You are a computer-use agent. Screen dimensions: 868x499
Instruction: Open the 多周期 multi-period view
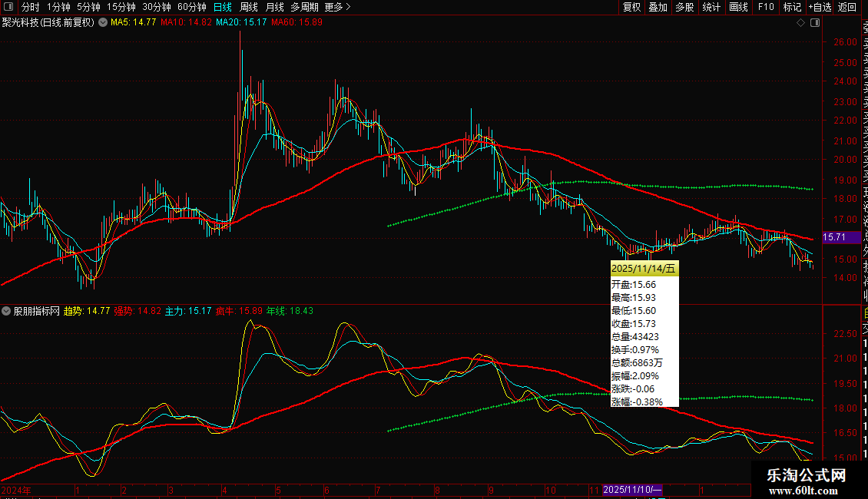click(304, 7)
